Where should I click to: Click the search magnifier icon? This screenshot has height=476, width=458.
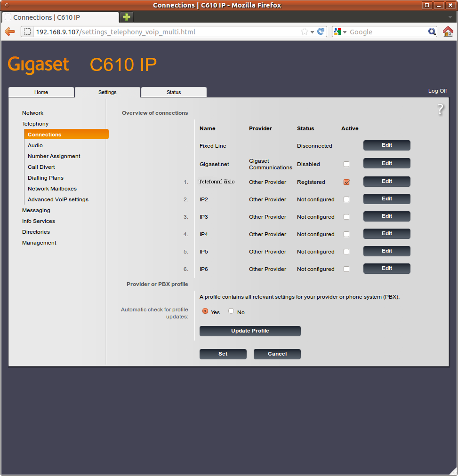(x=432, y=32)
